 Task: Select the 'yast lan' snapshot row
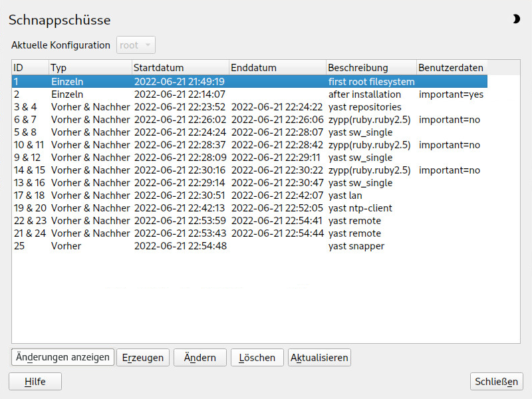(249, 196)
